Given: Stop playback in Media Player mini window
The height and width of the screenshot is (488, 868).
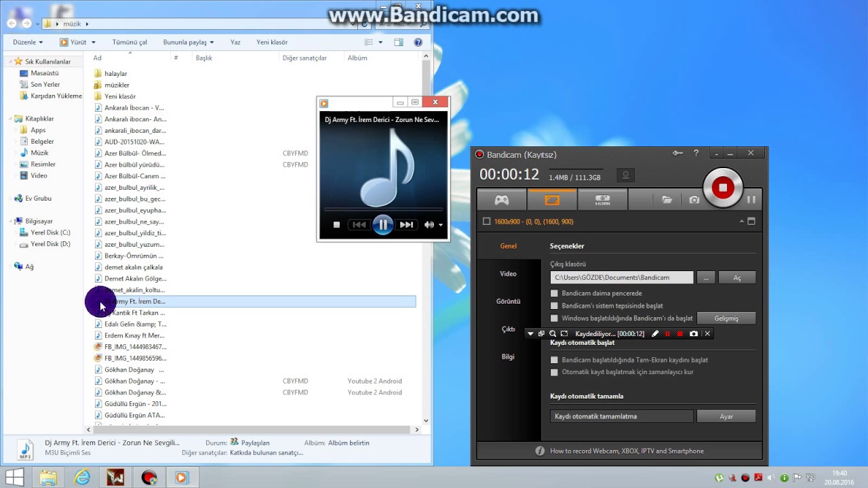Looking at the screenshot, I should [x=336, y=224].
